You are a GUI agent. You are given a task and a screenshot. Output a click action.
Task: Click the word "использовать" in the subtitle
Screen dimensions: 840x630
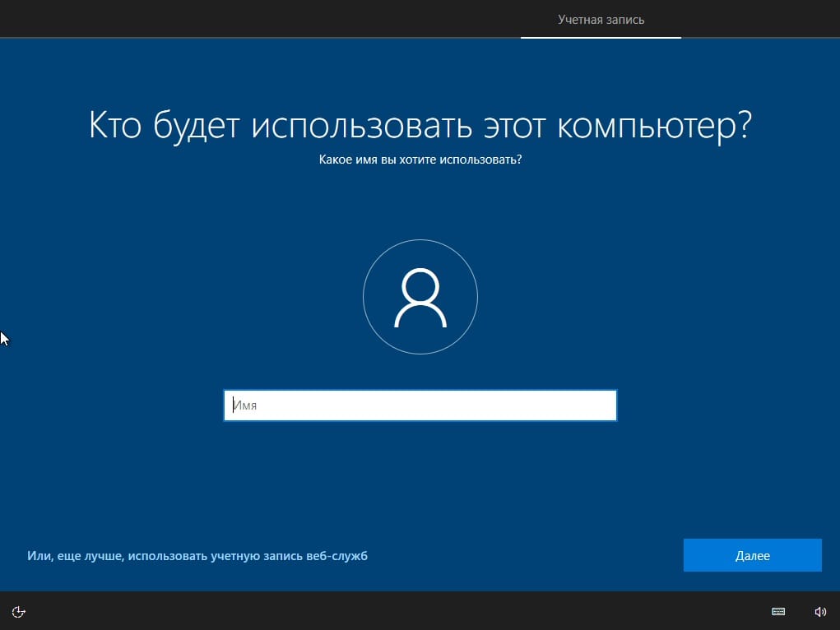(480, 160)
